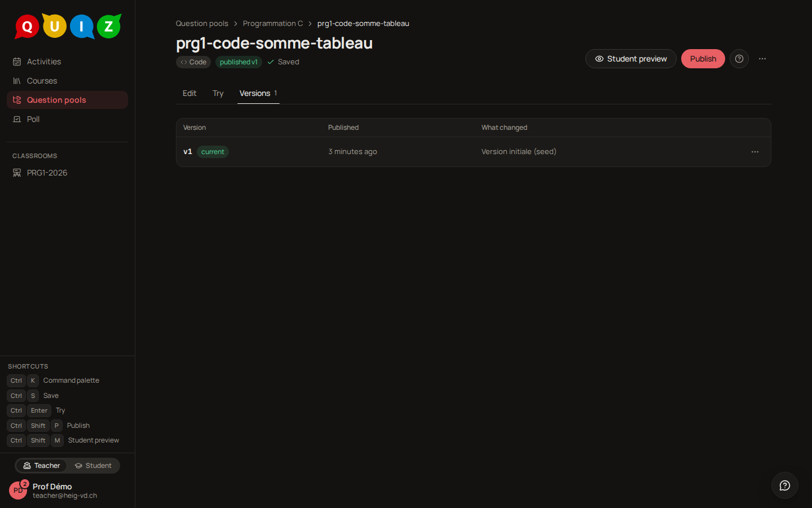Switch to the Try tab

click(x=218, y=93)
